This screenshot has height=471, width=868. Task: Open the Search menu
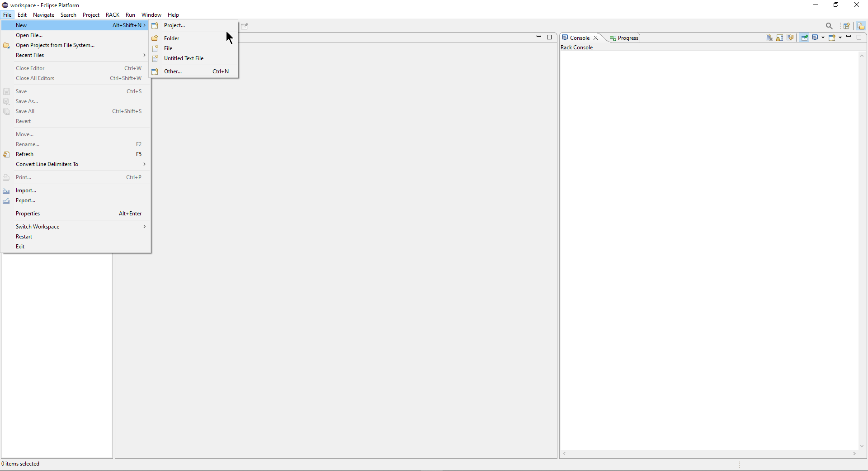(x=68, y=15)
